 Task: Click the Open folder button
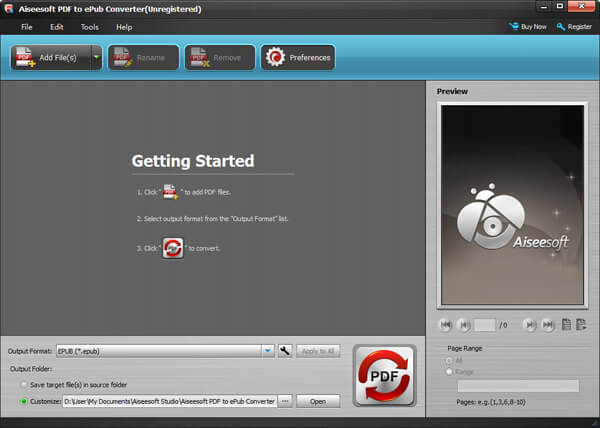(x=318, y=401)
